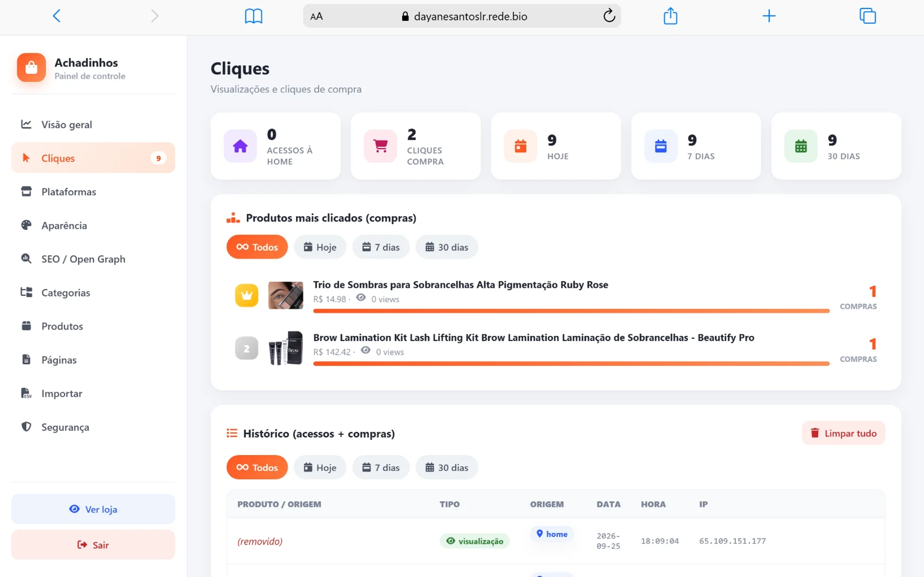Image resolution: width=924 pixels, height=577 pixels.
Task: Open Aparência in the sidebar
Action: [93, 225]
